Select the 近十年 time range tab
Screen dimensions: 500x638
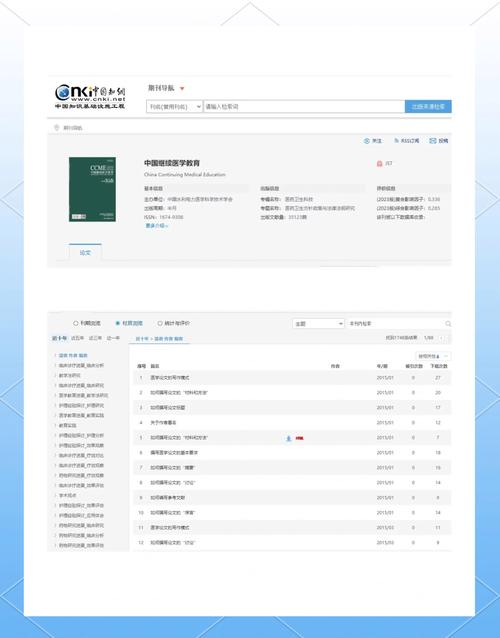coord(59,338)
